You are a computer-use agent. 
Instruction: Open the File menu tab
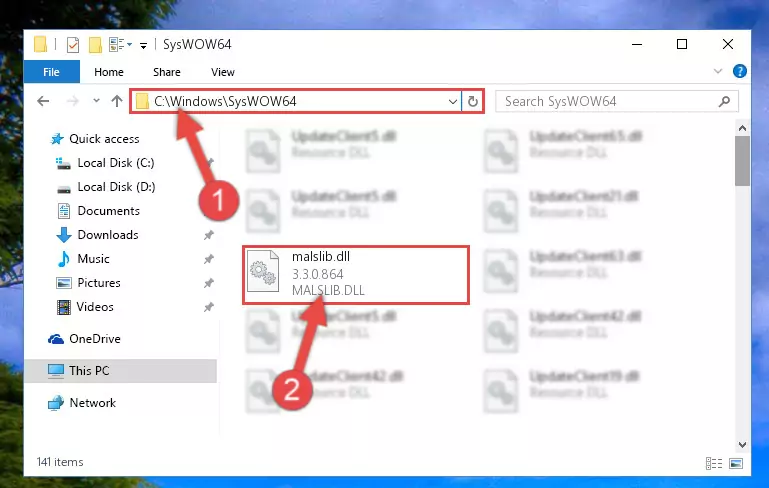coord(51,72)
